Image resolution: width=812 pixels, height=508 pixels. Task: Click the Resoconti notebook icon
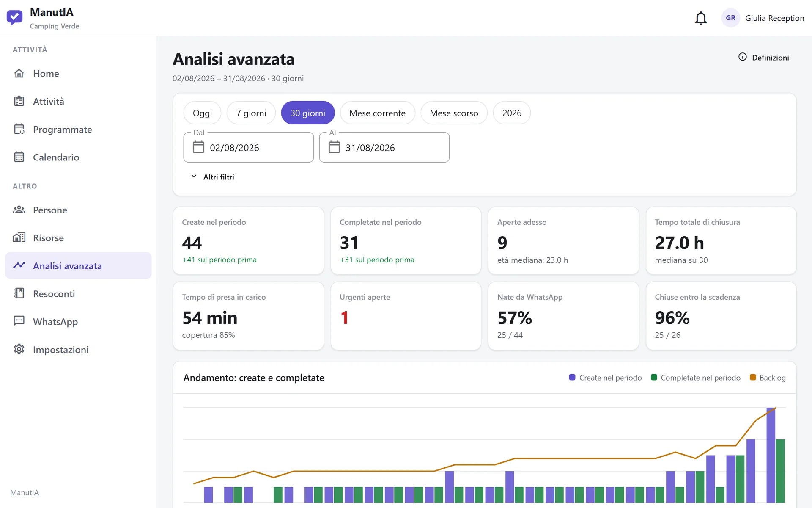19,293
